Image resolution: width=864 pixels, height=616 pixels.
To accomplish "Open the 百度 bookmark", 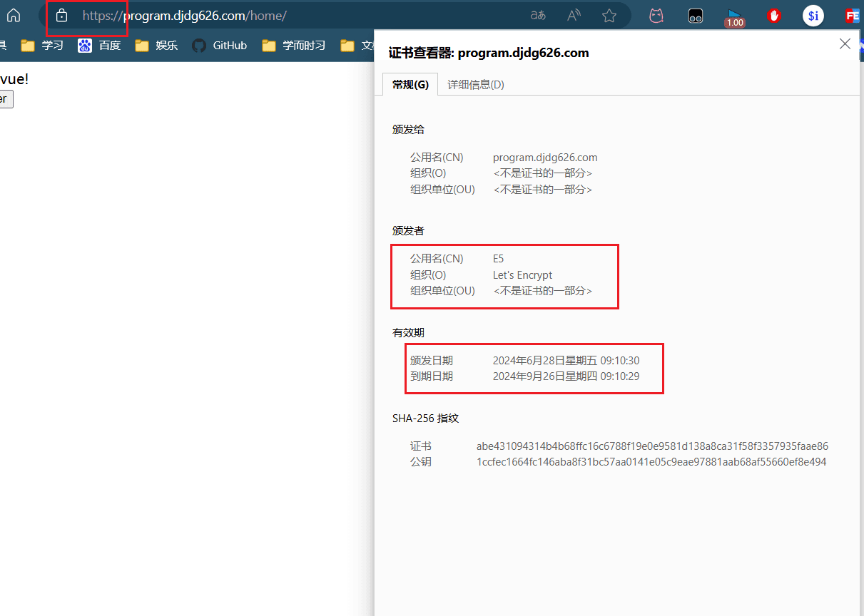I will (x=99, y=46).
